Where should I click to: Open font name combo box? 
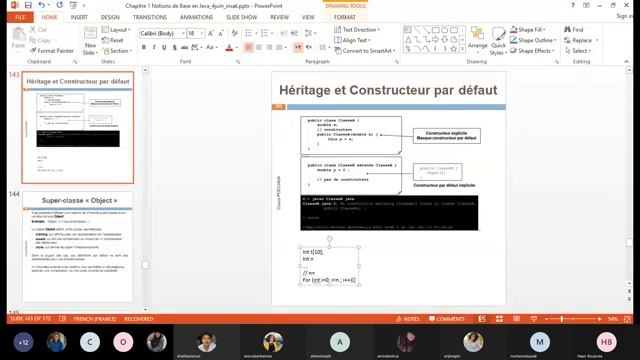tap(162, 33)
